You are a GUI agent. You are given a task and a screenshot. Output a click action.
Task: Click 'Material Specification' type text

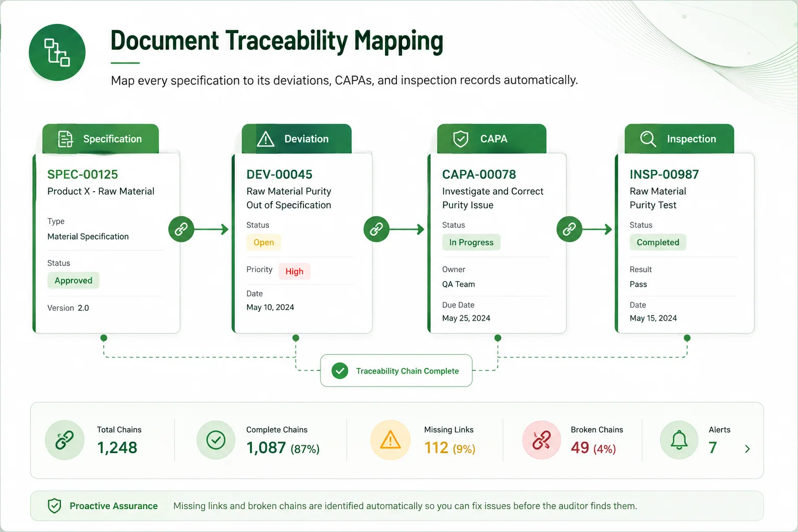pyautogui.click(x=88, y=236)
